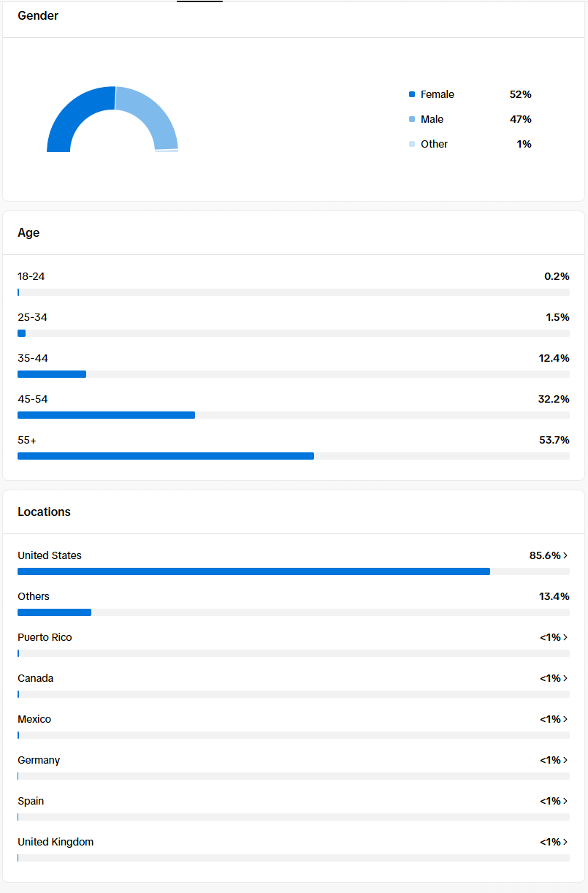Open the United States location row label
Viewport: 588px width, 893px height.
(50, 555)
